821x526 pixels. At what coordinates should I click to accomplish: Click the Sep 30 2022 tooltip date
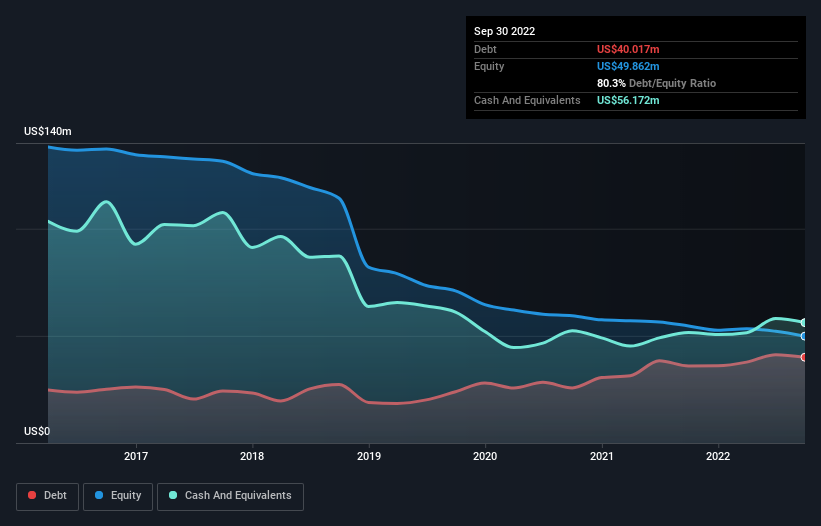[x=504, y=31]
